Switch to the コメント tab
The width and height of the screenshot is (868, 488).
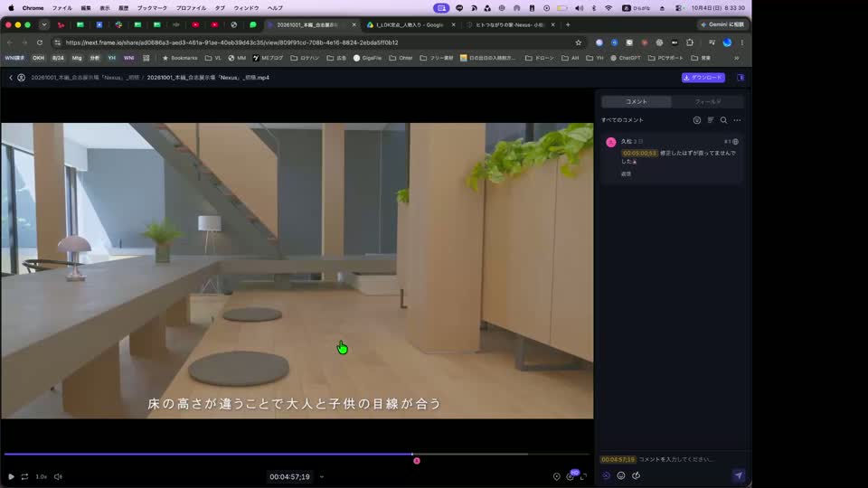(636, 102)
